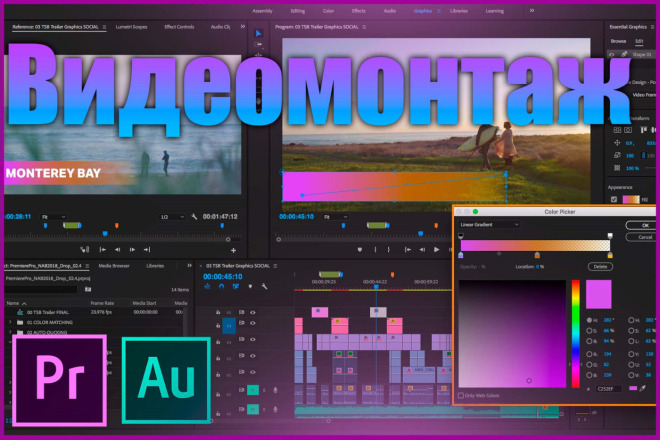Go to In point in source monitor
660x440 pixels.
point(102,250)
